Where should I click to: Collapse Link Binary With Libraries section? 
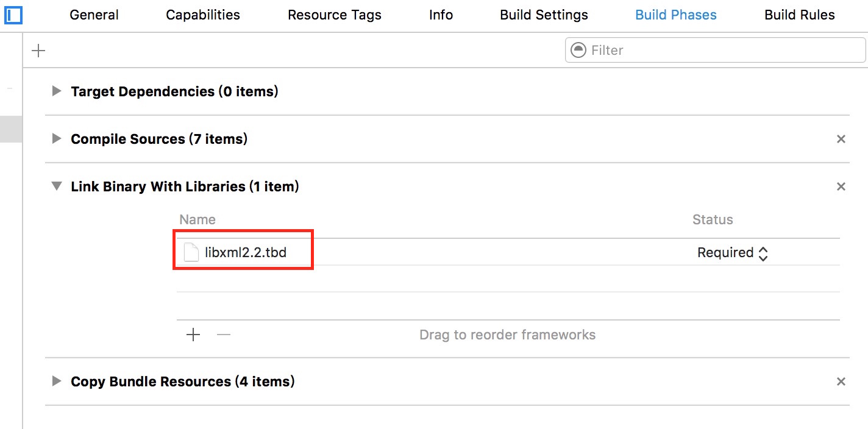click(57, 186)
